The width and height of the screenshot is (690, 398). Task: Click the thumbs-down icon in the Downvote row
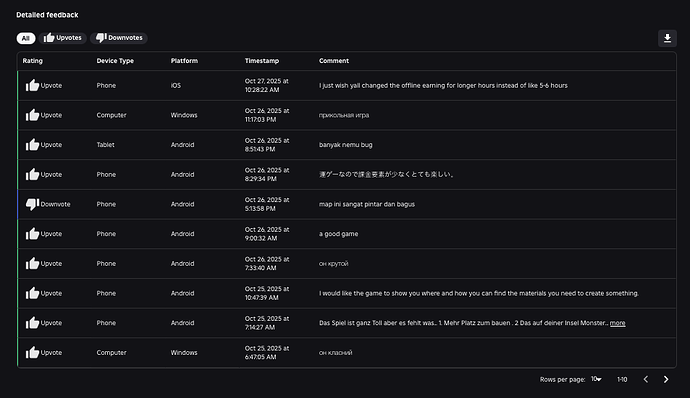click(32, 204)
